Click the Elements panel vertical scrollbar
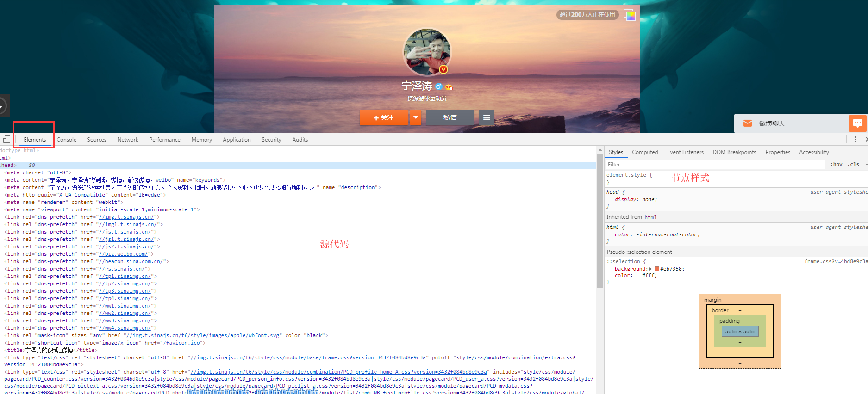868x394 pixels. (600, 220)
